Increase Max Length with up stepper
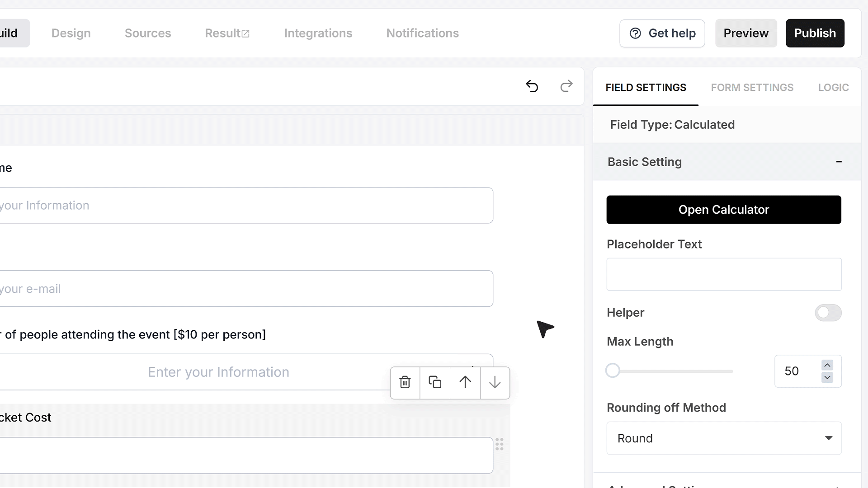The image size is (868, 488). [x=827, y=365]
